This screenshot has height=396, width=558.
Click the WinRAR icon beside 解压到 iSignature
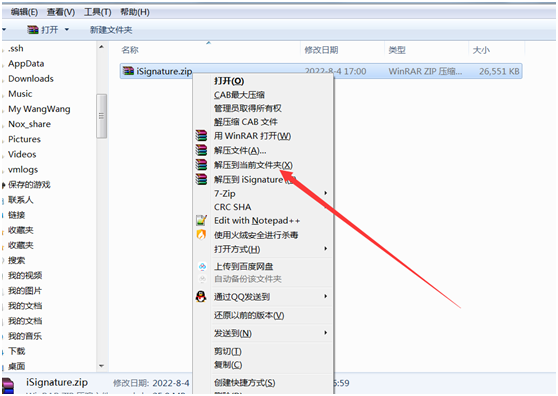[x=201, y=179]
